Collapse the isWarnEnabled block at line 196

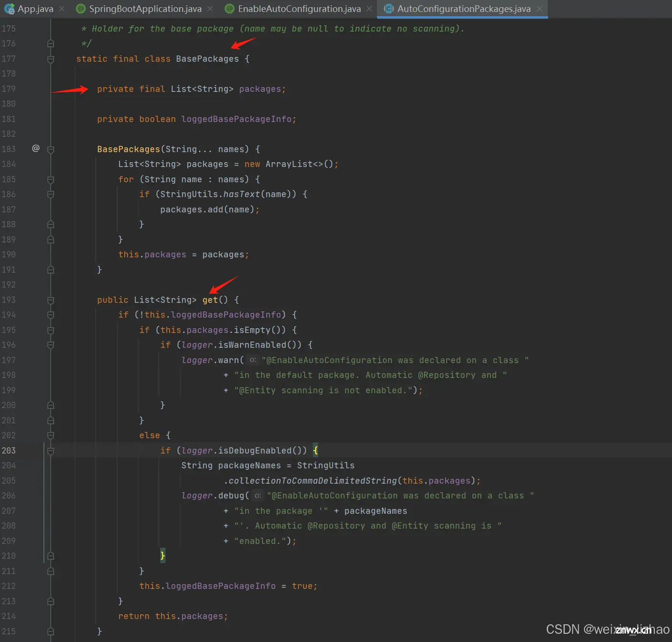pyautogui.click(x=51, y=345)
